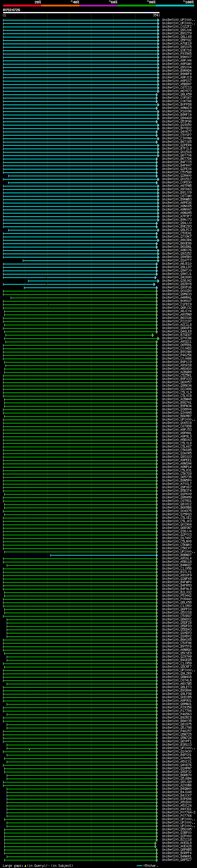This screenshot has height=868, width=197.
Task: Open hit UniRef100_Q9SJU4
Action: (x=176, y=30)
